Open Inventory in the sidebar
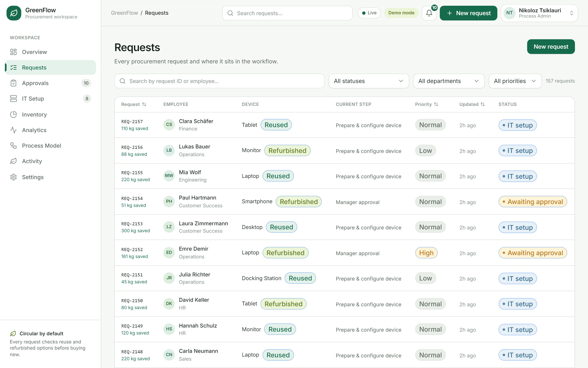The image size is (588, 368). (50, 114)
